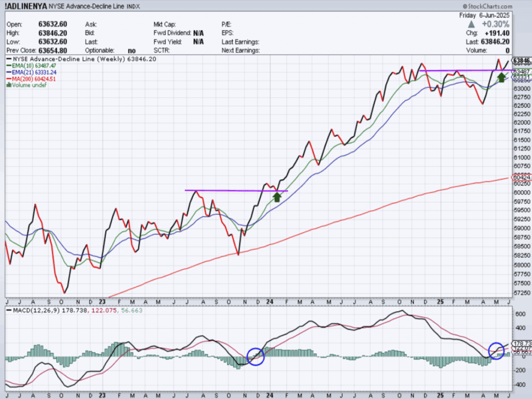Click the blue circle on the December 2023 MACD crossover
The image size is (532, 399).
[x=256, y=356]
